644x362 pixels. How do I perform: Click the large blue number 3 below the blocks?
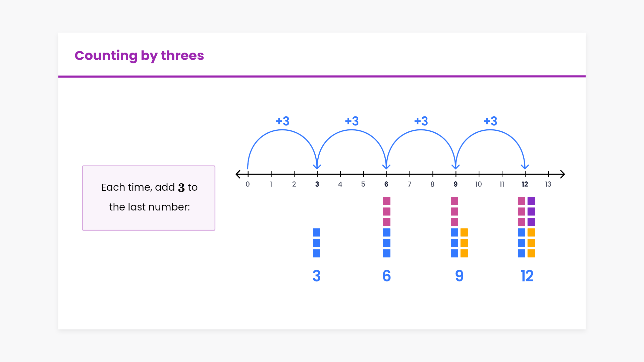click(317, 276)
